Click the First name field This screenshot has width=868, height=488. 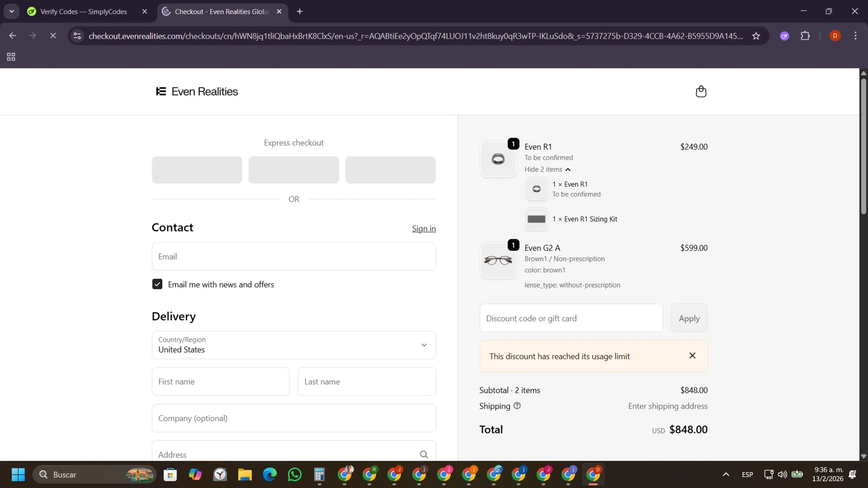pos(220,382)
